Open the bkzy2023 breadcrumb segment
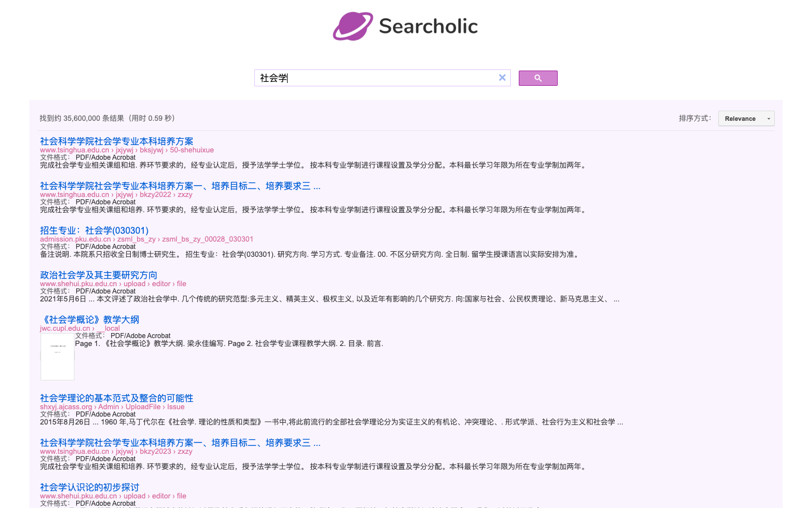This screenshot has height=508, width=812. (155, 451)
